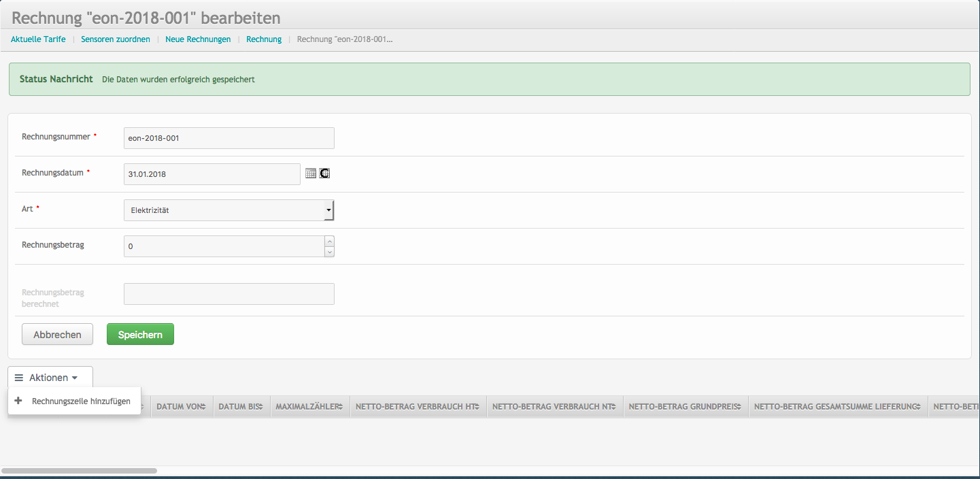Navigate to Neue Rechnungen
The width and height of the screenshot is (980, 479).
(x=198, y=39)
